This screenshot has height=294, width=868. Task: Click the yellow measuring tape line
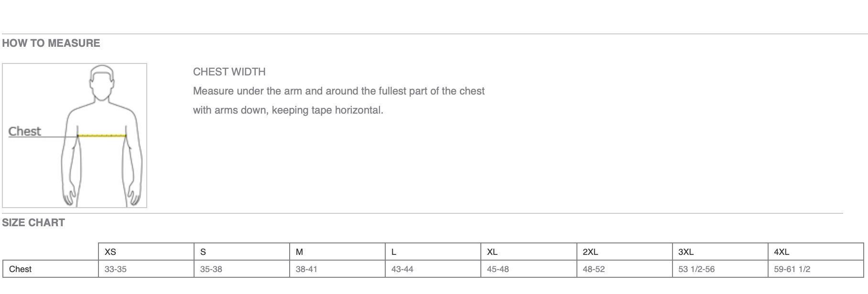pos(102,136)
